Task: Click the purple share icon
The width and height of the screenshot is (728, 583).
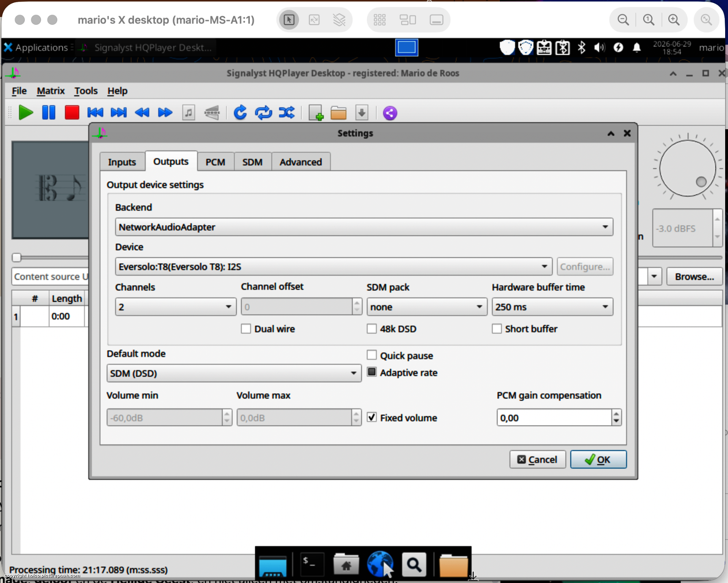Action: (390, 113)
